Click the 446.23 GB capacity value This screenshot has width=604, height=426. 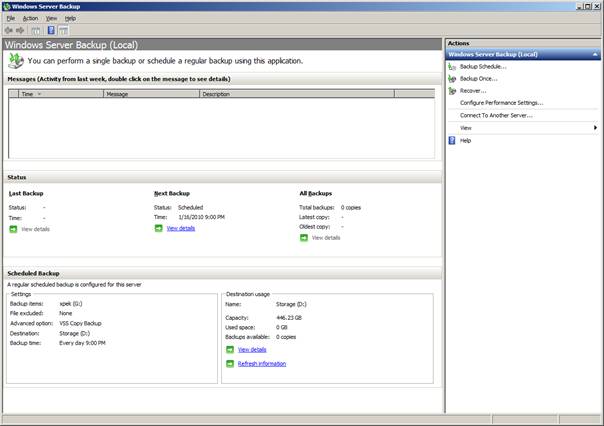point(289,318)
